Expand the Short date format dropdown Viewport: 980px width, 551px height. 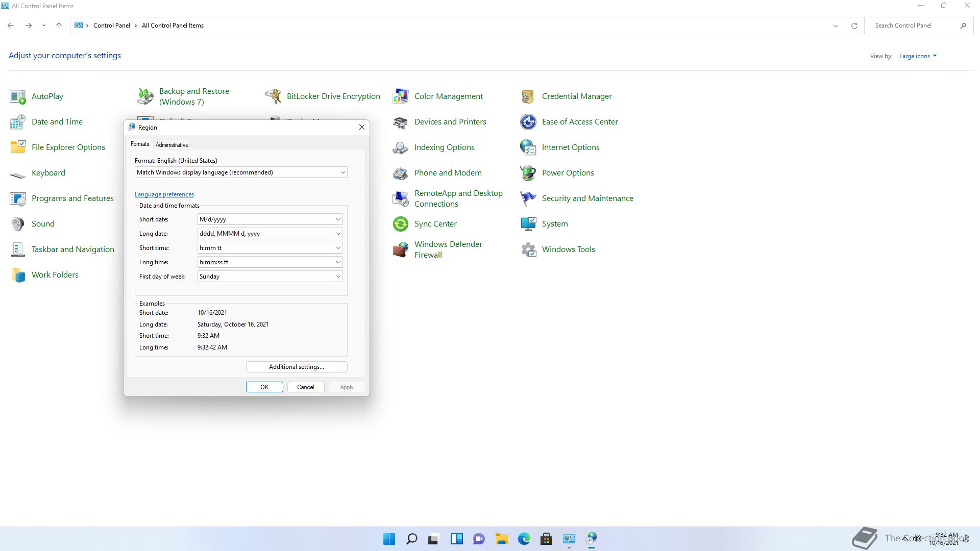(x=337, y=219)
